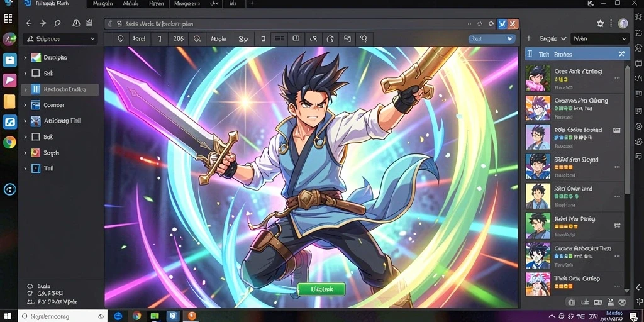Click the back arrow navigation icon
This screenshot has height=322, width=644.
tap(29, 23)
